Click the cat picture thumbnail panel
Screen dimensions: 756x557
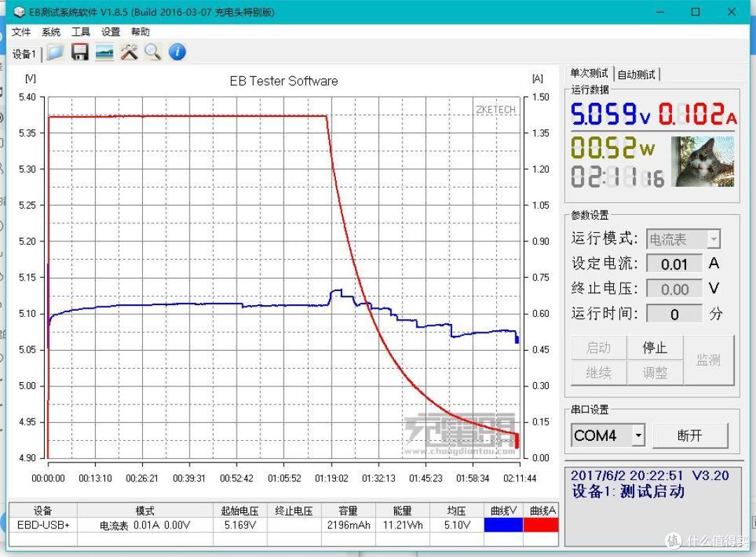703,162
